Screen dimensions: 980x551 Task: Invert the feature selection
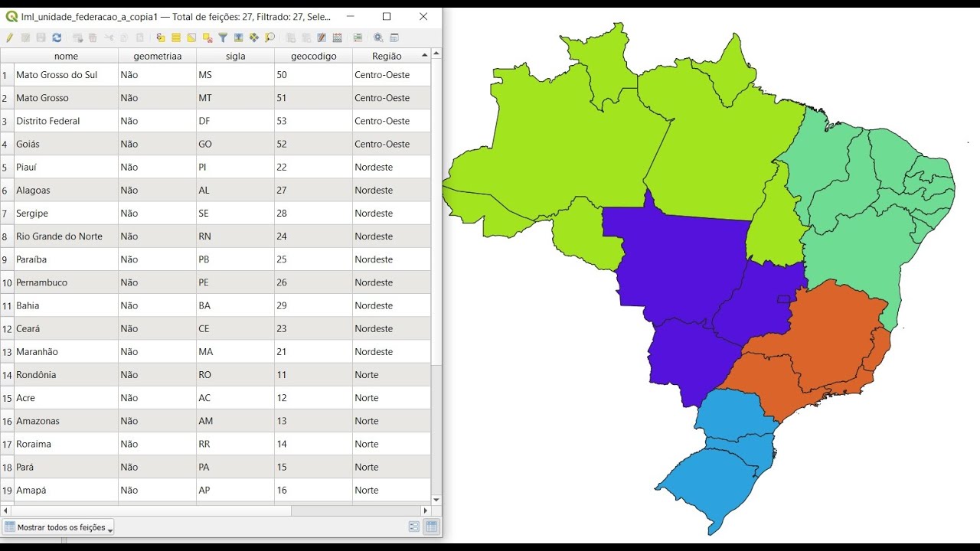point(191,37)
